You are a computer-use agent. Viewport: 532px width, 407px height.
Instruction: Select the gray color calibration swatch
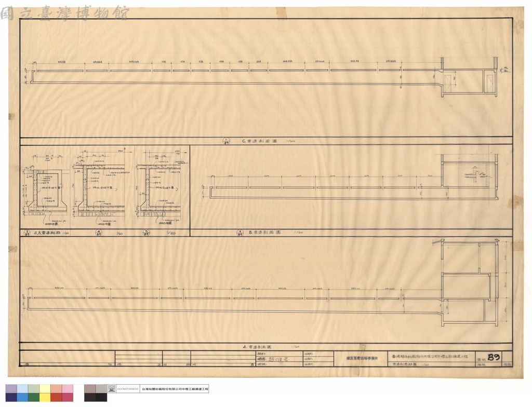pyautogui.click(x=101, y=389)
